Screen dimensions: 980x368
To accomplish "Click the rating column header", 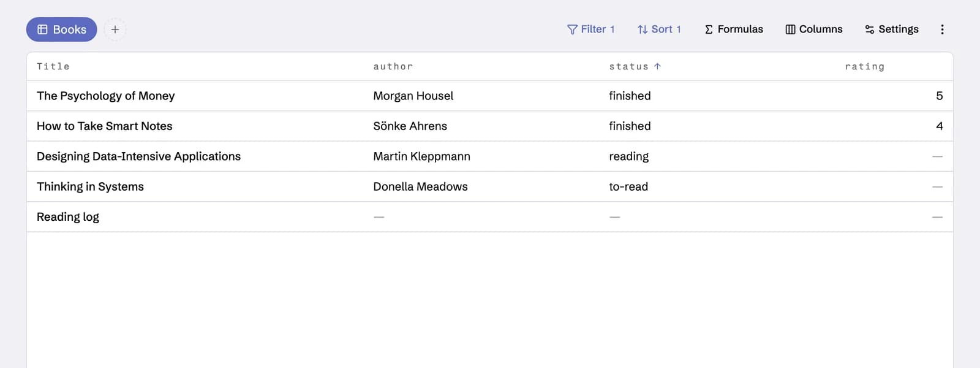I will pos(864,66).
